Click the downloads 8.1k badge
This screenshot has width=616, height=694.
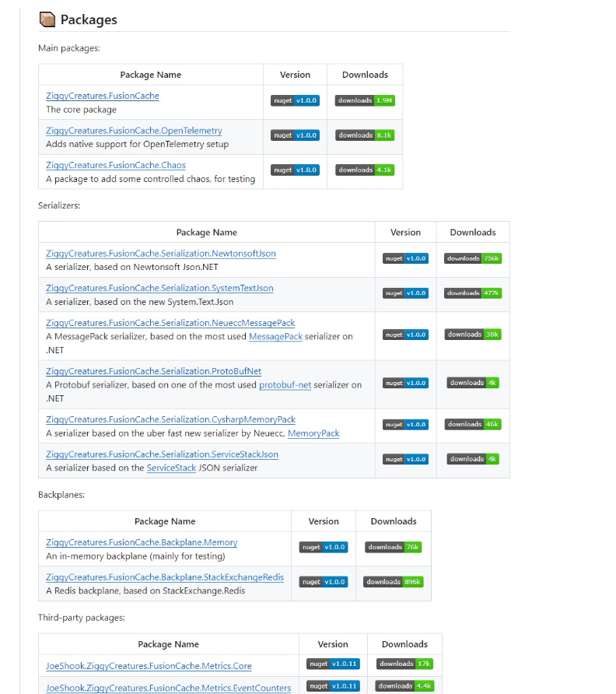click(365, 135)
